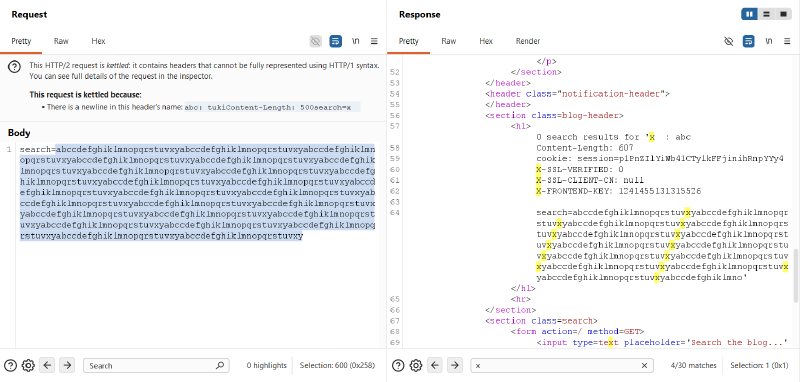Screen dimensions: 800x382
Task: Open help icon below Request panel
Action: [x=11, y=365]
